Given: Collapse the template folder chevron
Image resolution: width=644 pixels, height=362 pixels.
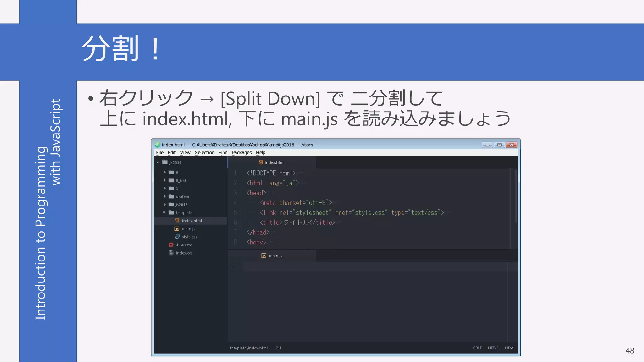Looking at the screenshot, I should pos(164,212).
